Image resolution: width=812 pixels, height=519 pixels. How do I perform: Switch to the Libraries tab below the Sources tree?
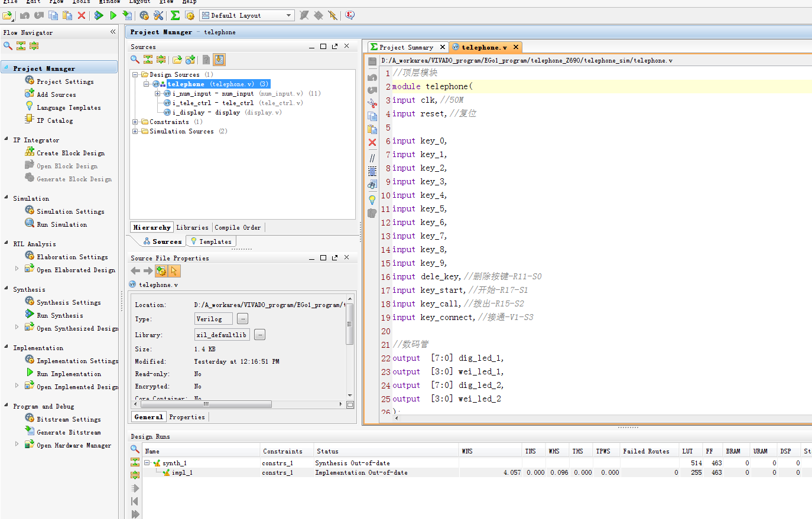tap(192, 227)
